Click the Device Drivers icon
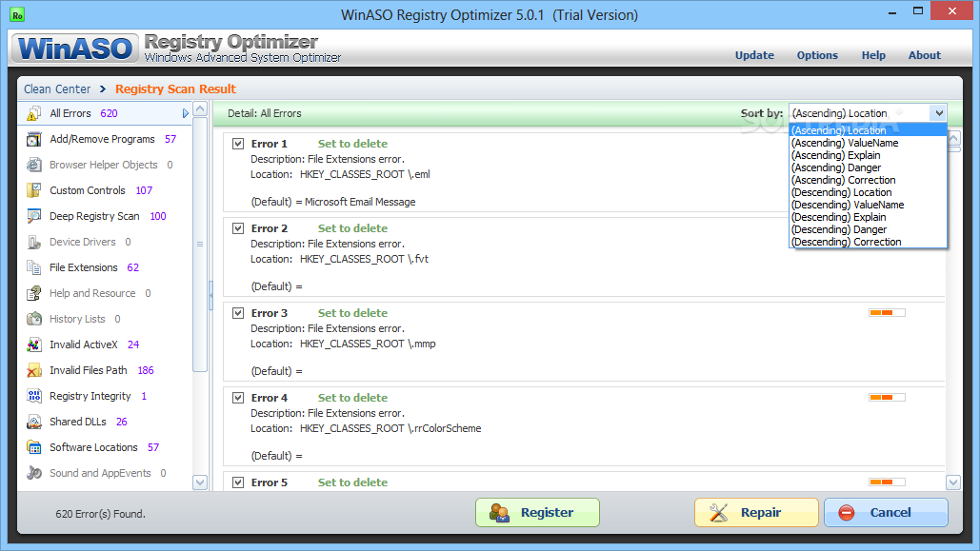Screen dimensions: 980x551 tap(33, 242)
